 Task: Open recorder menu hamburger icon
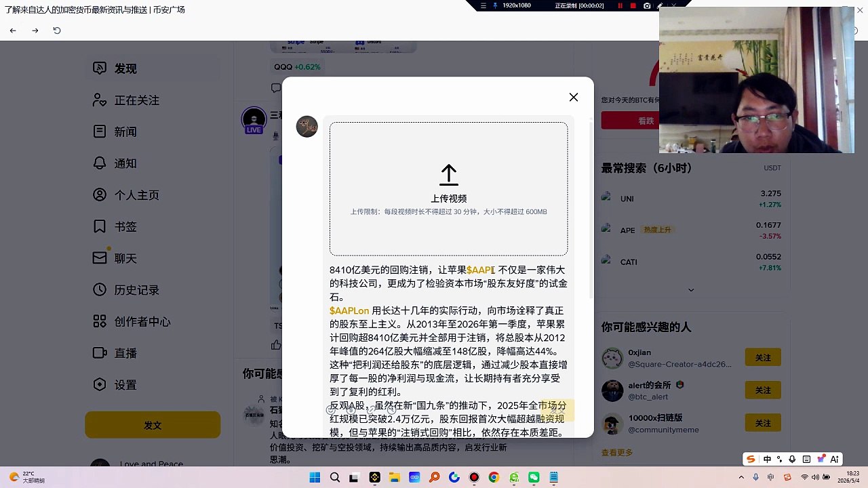click(484, 5)
